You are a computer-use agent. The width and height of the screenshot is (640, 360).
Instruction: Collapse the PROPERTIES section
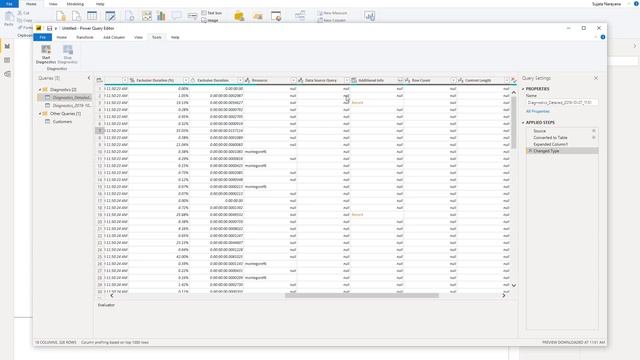(x=523, y=89)
